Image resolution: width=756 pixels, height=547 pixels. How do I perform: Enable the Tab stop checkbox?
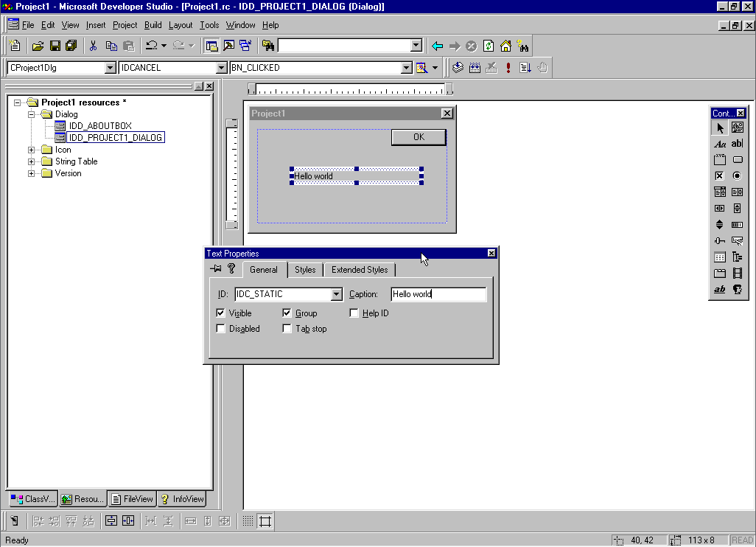click(287, 329)
